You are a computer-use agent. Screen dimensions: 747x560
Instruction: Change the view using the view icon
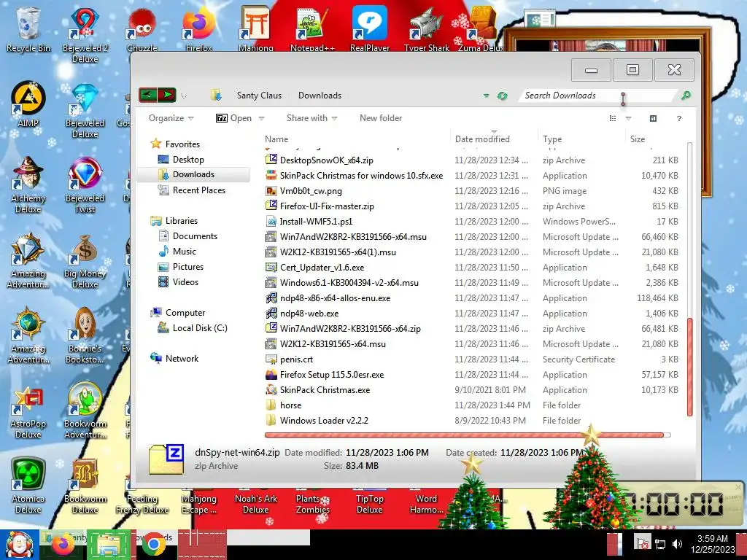pos(613,119)
